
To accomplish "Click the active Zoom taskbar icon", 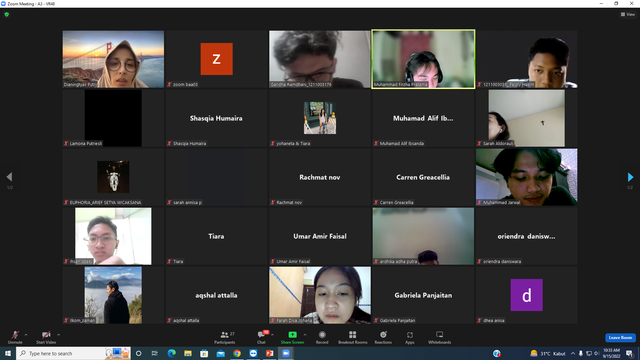I will point(286,353).
